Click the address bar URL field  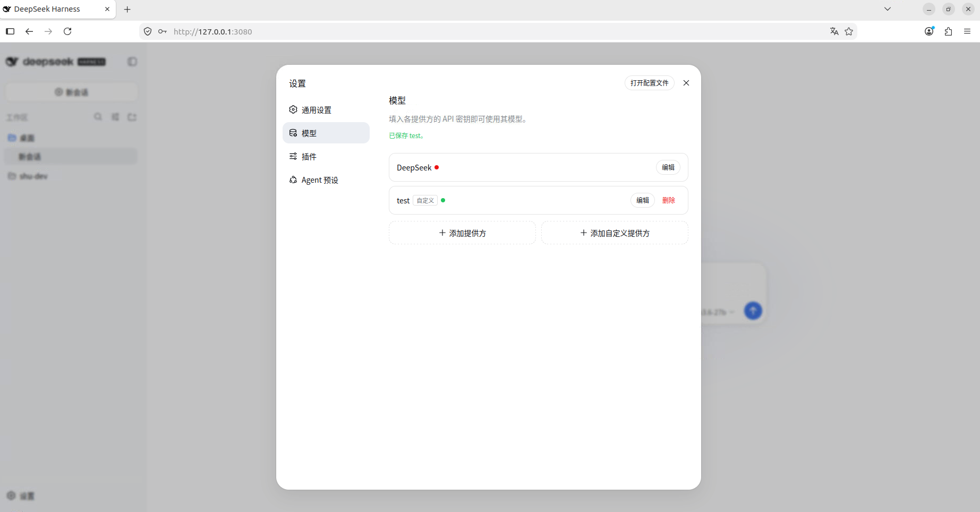coord(498,31)
